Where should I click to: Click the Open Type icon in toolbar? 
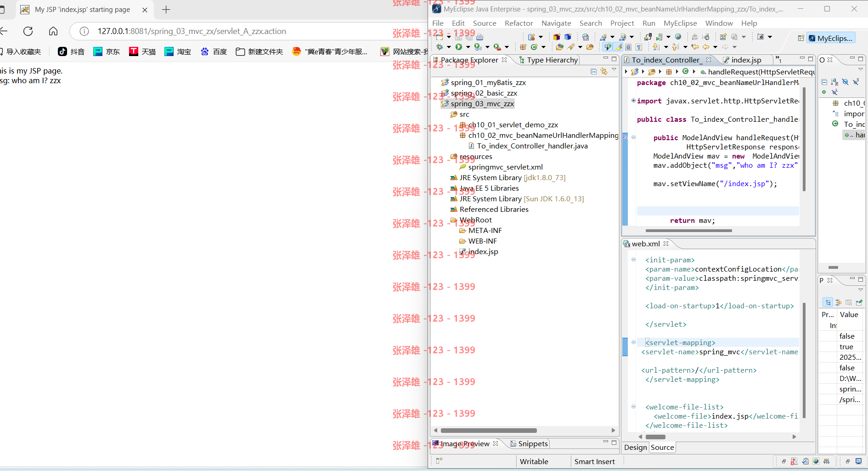(559, 47)
